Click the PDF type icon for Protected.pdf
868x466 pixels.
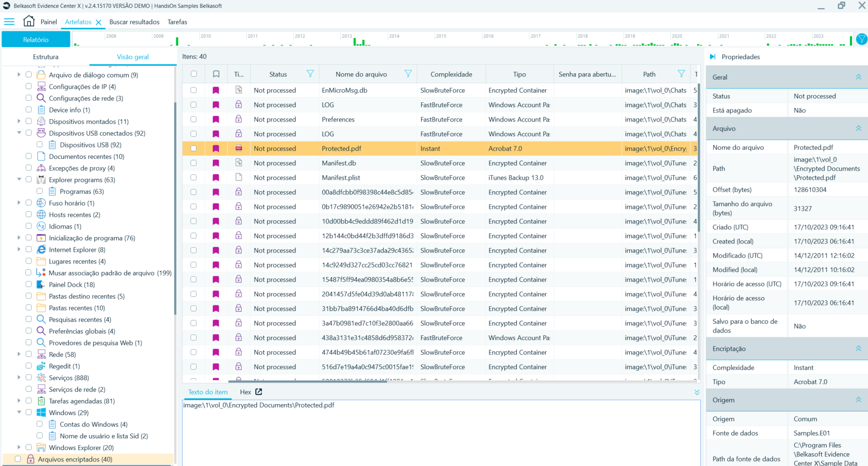click(238, 148)
